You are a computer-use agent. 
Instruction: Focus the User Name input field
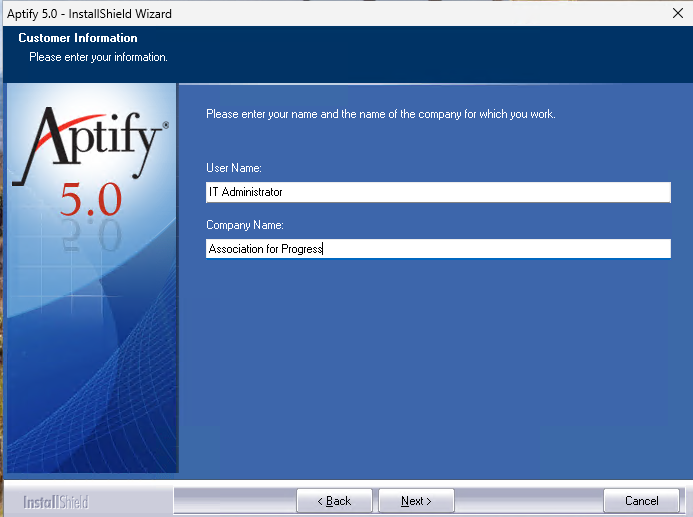438,192
